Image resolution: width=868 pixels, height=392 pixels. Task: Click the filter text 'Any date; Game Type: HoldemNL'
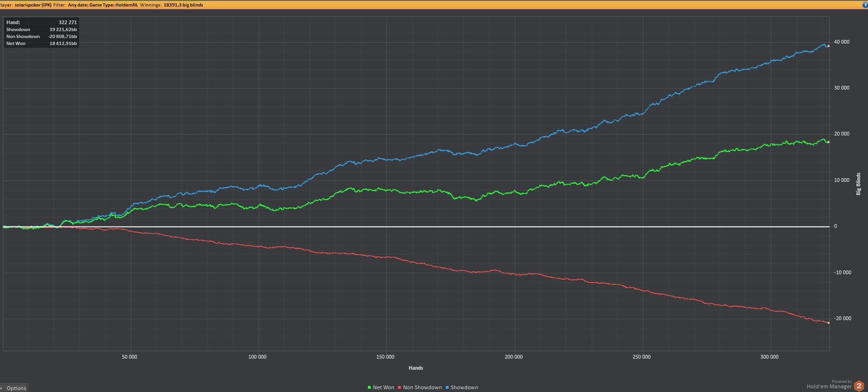(x=103, y=5)
